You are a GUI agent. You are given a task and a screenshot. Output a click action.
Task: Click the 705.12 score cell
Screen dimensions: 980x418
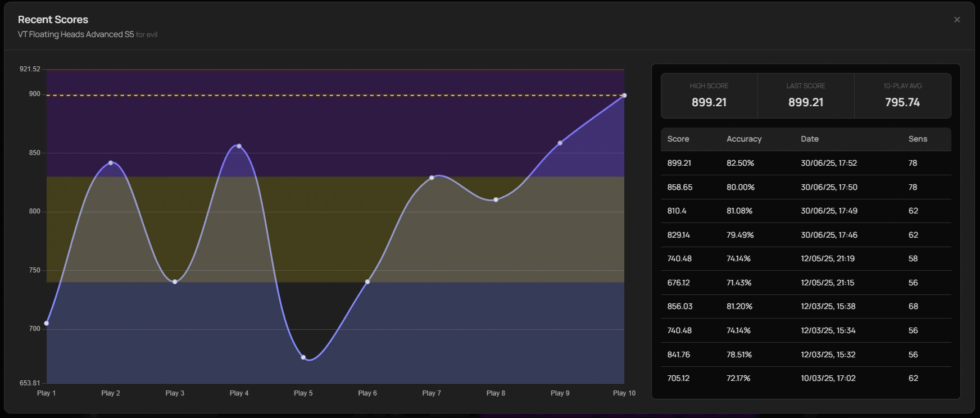[x=678, y=378]
